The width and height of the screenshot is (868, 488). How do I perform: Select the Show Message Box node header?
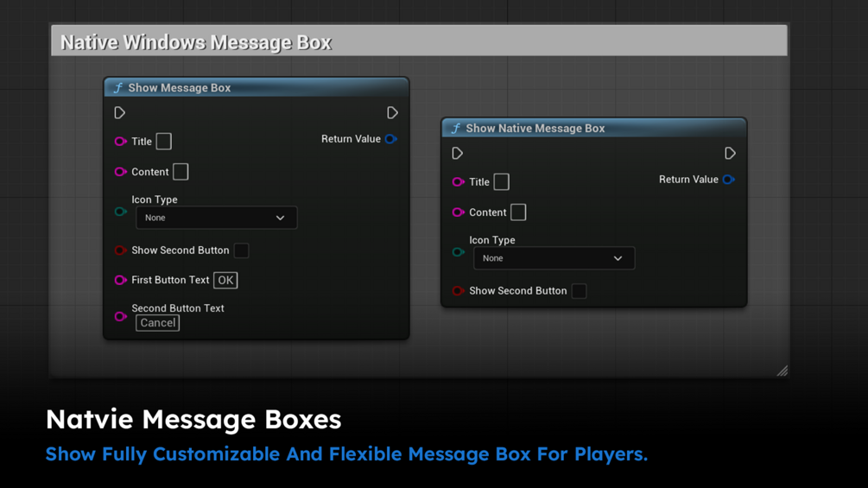point(257,88)
